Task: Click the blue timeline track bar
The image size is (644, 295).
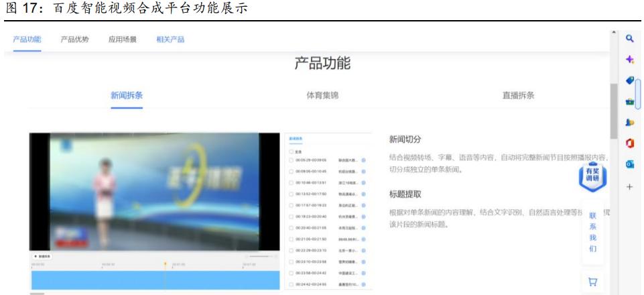Action: tap(155, 280)
